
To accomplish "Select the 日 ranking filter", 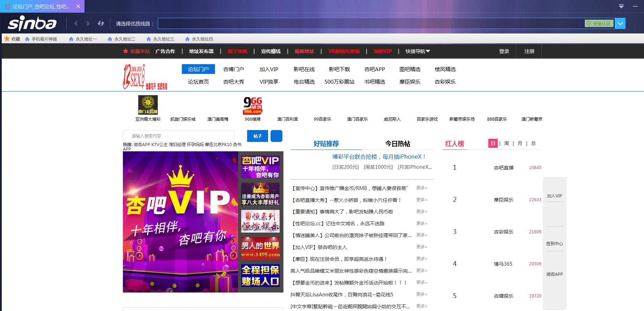I will pyautogui.click(x=493, y=143).
